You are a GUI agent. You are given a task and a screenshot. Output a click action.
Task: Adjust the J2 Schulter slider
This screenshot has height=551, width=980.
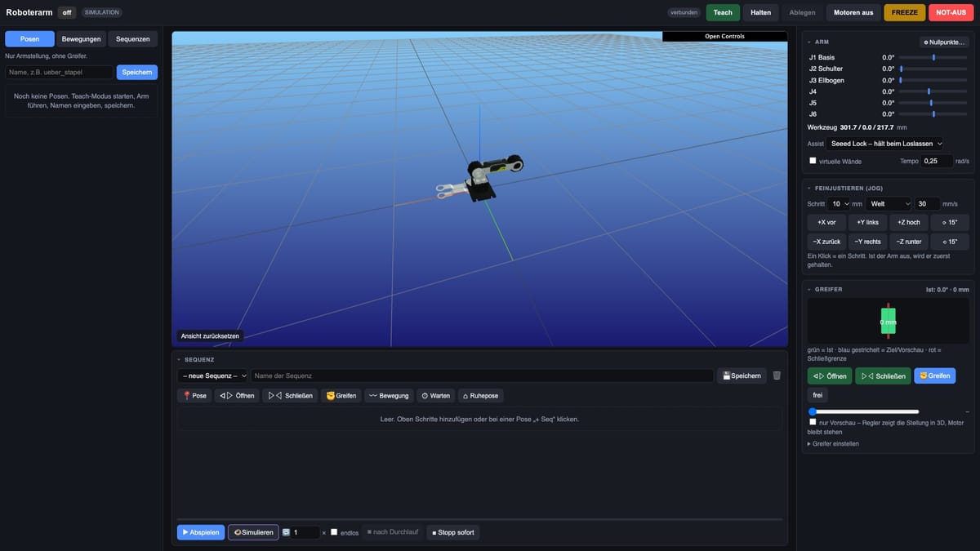click(x=933, y=69)
